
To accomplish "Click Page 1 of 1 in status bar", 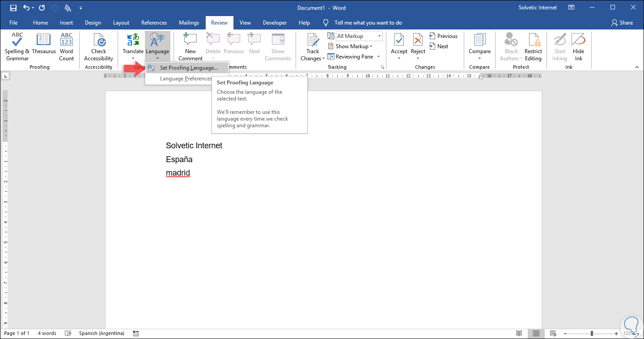I will 17,334.
